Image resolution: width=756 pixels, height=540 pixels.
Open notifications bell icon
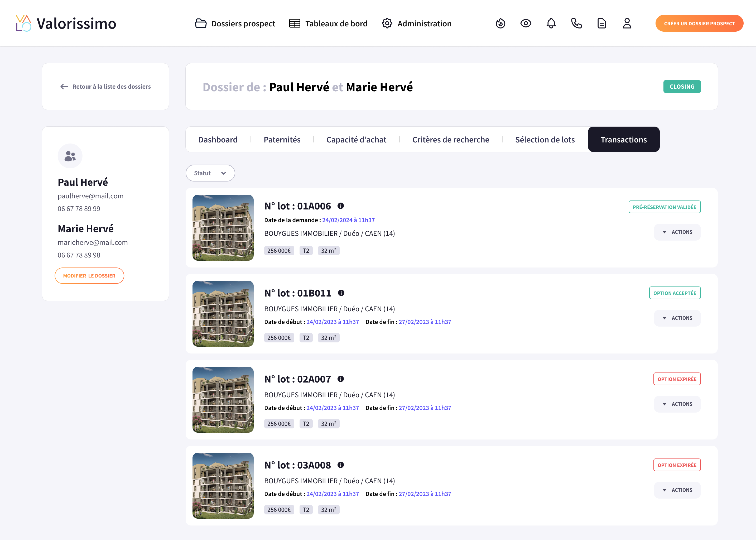point(551,23)
